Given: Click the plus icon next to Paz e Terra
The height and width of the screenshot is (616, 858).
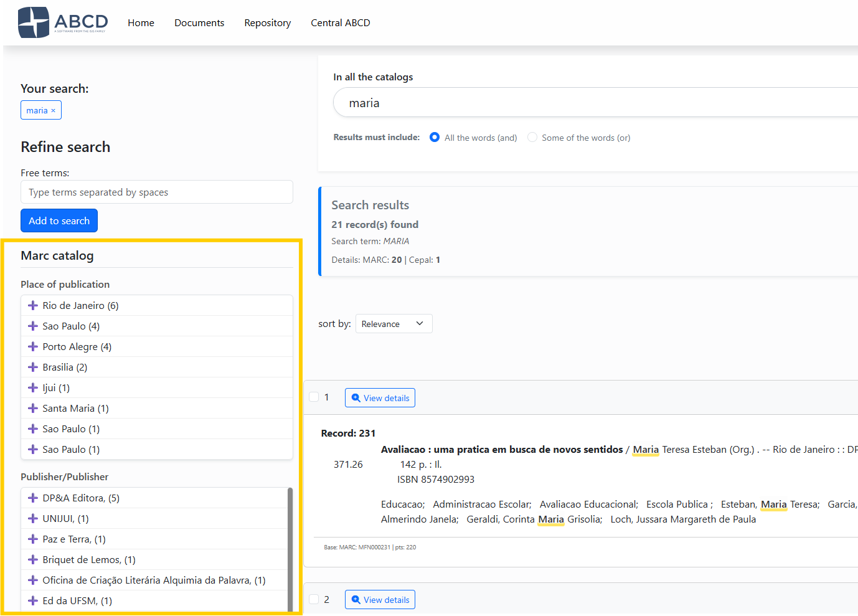Looking at the screenshot, I should click(33, 539).
